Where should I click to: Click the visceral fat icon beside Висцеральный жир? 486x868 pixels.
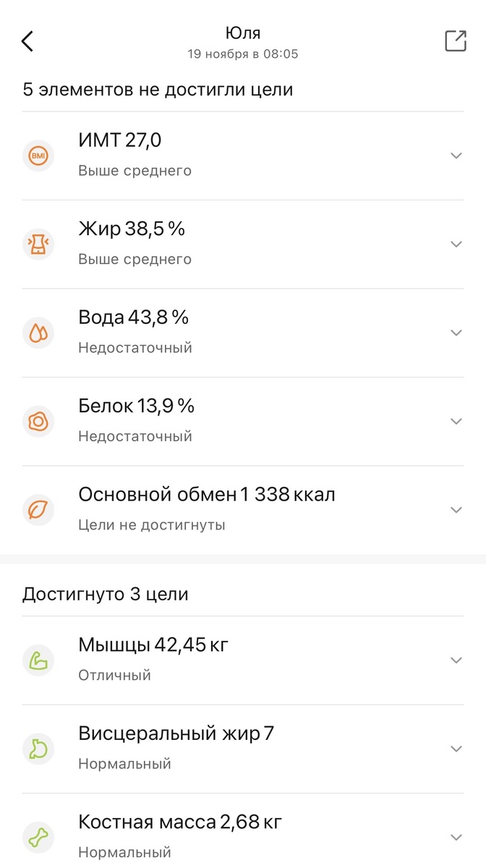[x=38, y=748]
